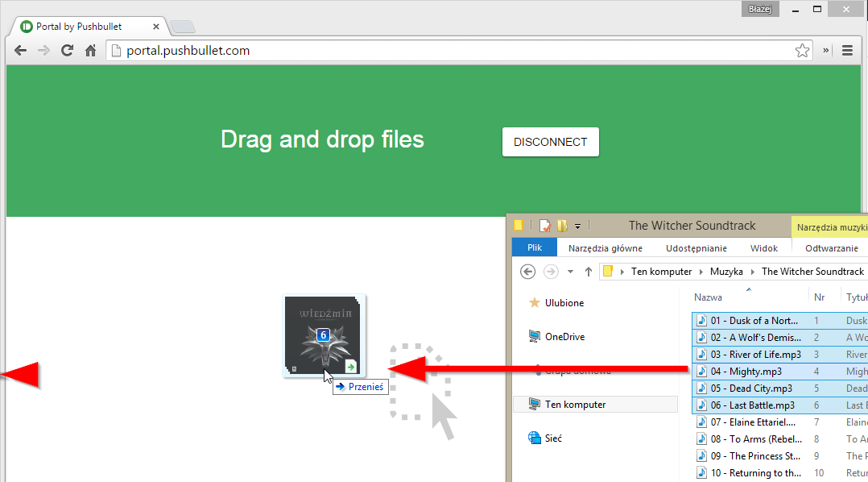Expand chevron before Ten komputer breadcrumb
Image resolution: width=868 pixels, height=482 pixels.
point(622,272)
